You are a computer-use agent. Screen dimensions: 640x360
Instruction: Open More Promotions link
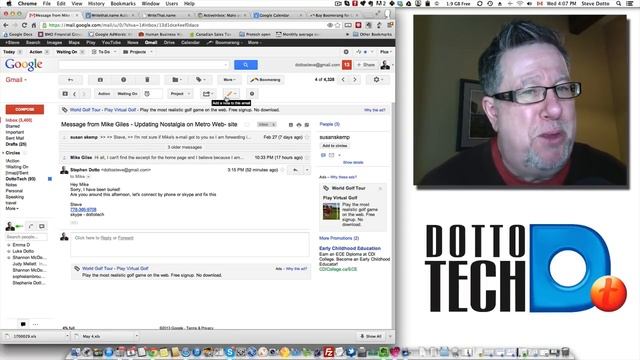(339, 238)
